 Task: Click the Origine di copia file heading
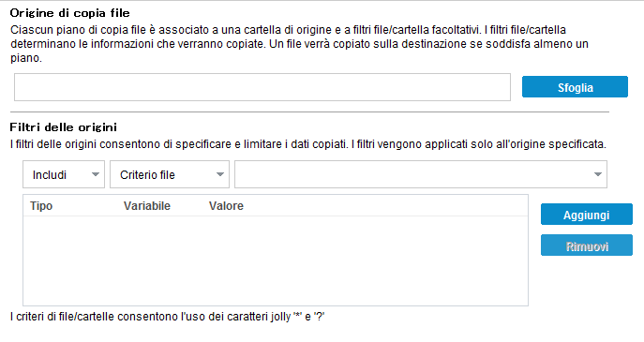tap(69, 13)
